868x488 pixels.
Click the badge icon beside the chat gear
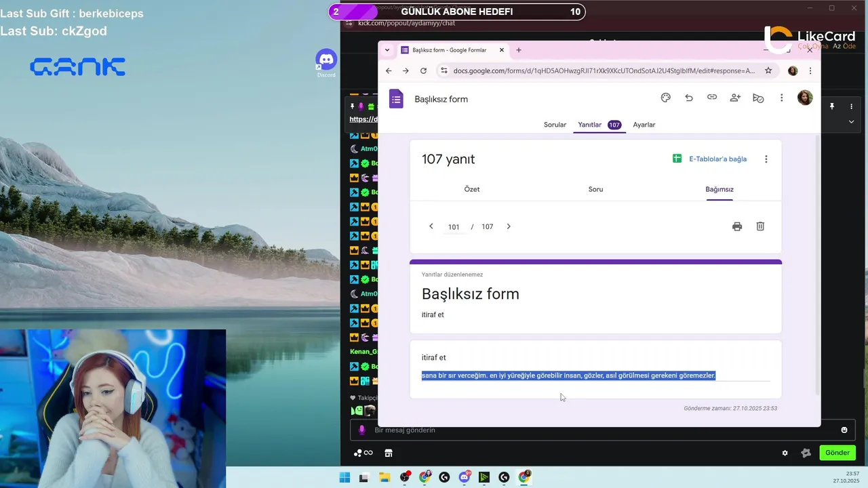[806, 453]
